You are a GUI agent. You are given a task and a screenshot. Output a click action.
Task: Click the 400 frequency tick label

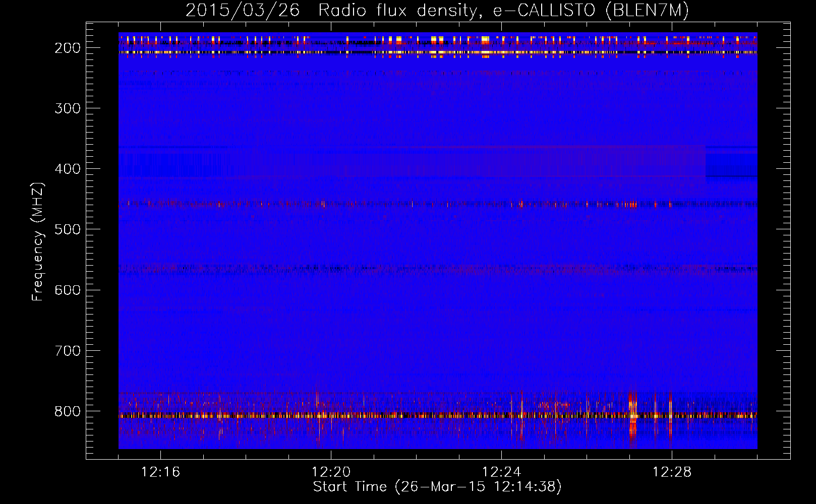coord(68,169)
